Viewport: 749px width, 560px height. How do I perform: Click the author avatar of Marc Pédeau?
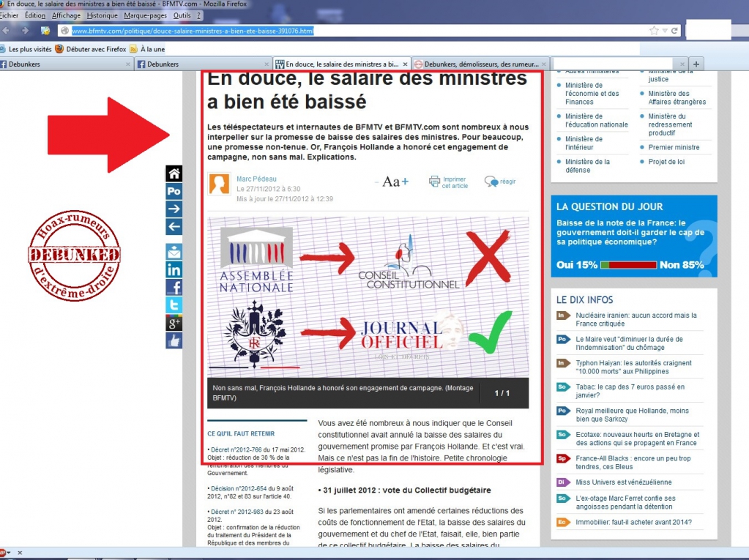(x=219, y=184)
